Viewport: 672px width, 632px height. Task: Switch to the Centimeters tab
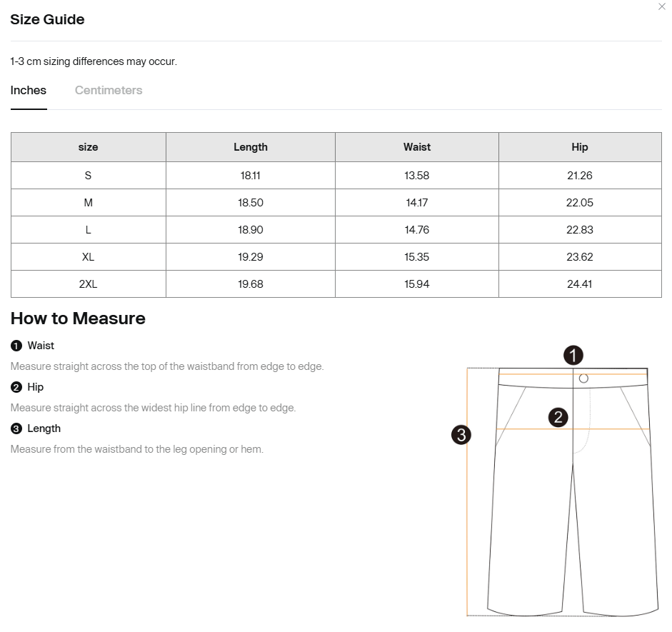tap(109, 91)
